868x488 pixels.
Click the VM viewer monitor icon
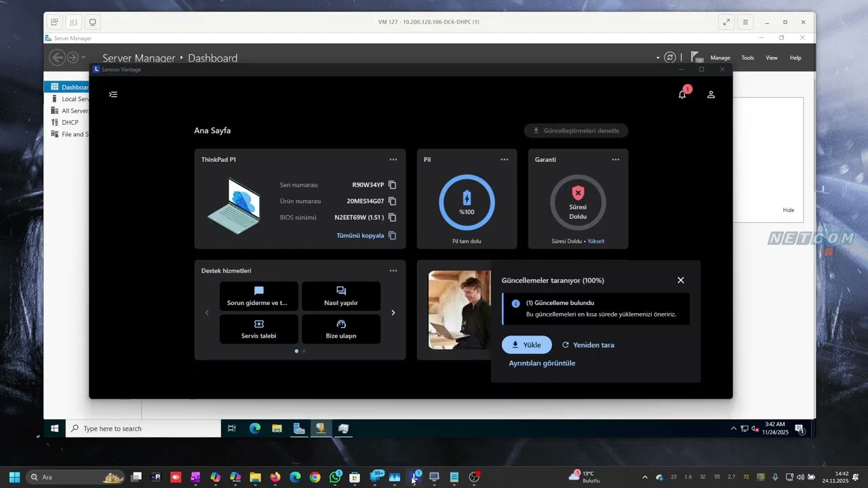click(92, 22)
